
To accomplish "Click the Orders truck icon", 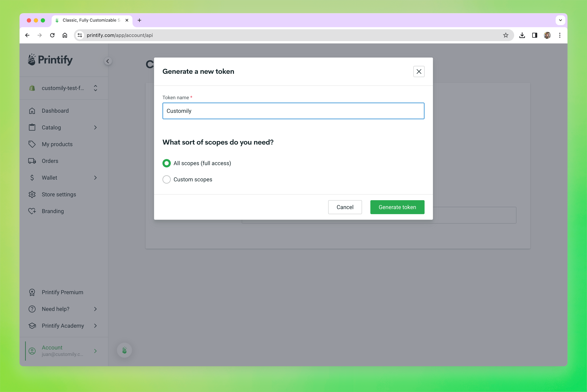I will 32,161.
